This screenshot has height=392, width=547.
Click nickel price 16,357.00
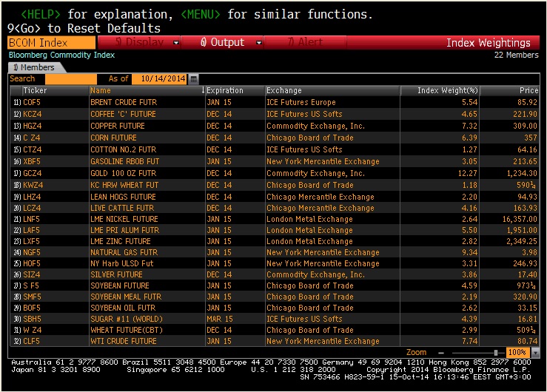pyautogui.click(x=520, y=220)
